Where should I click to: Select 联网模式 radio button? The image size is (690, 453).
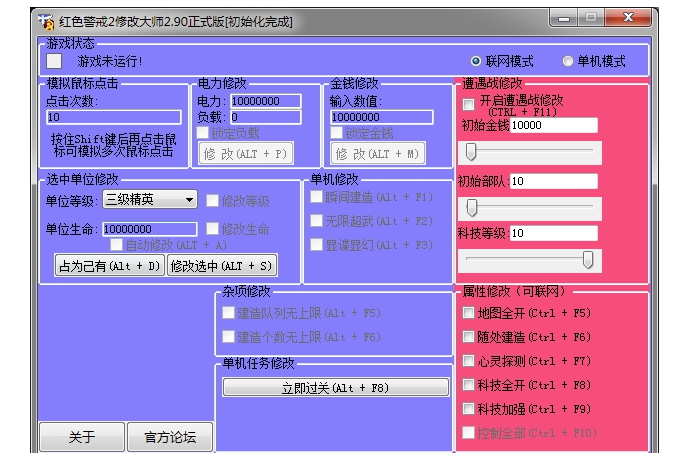[x=476, y=61]
